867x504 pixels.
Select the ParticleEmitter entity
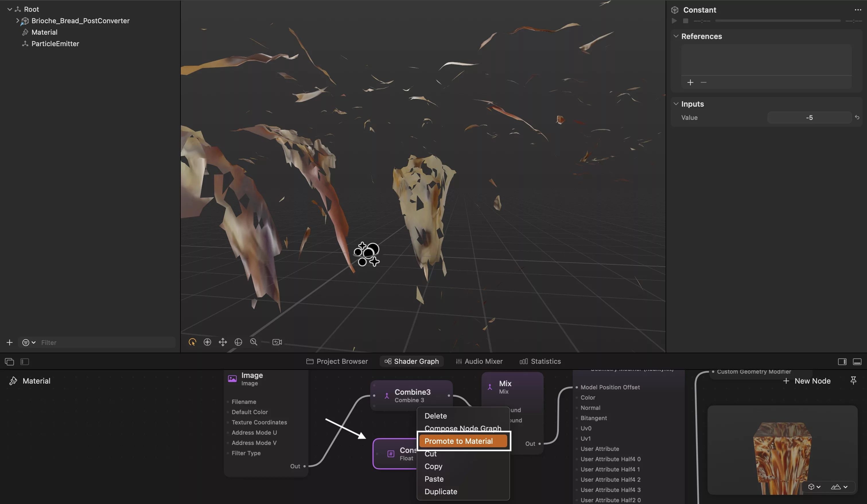coord(55,44)
